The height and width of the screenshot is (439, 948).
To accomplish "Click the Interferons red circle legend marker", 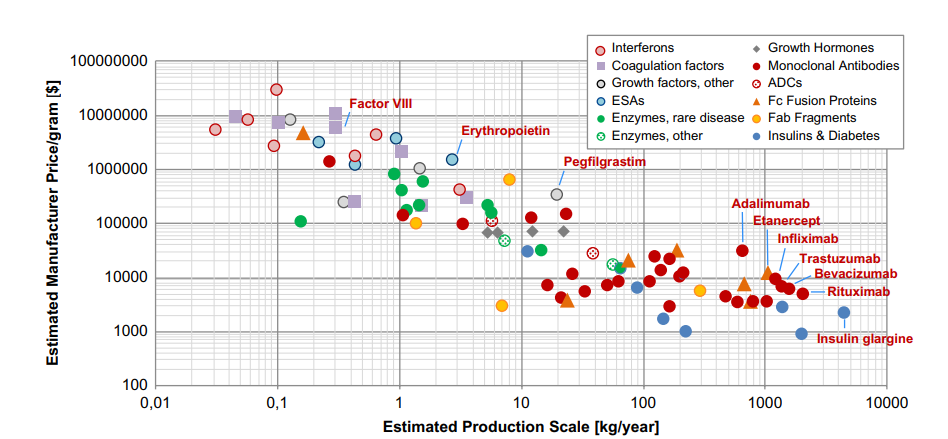I will pyautogui.click(x=600, y=49).
